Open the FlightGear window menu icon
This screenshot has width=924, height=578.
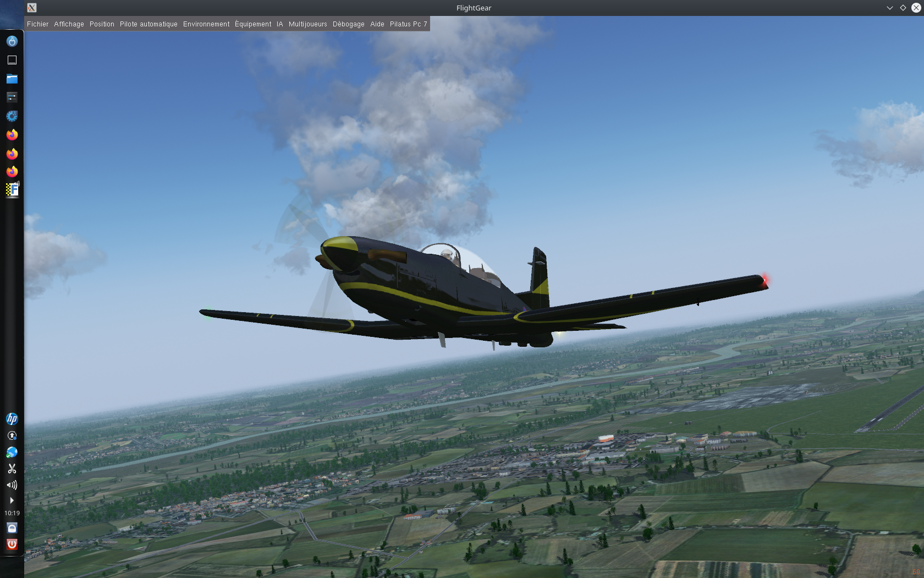click(32, 8)
